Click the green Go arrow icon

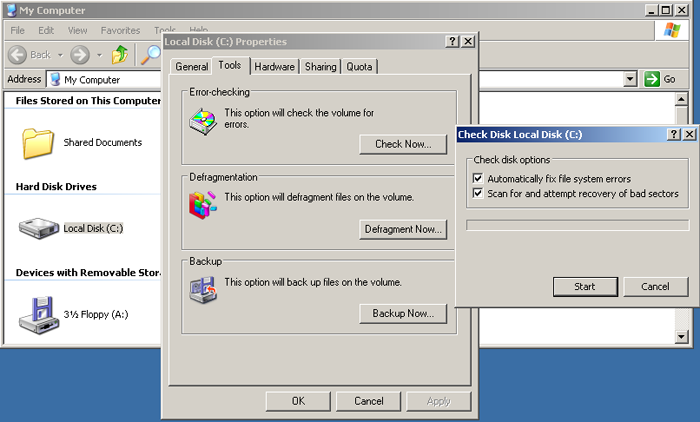(x=652, y=79)
